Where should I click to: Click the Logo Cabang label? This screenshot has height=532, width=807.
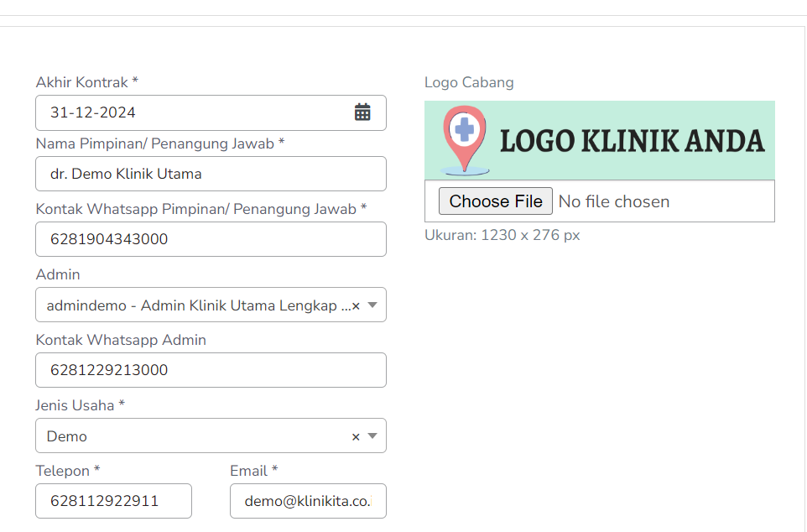(x=469, y=82)
